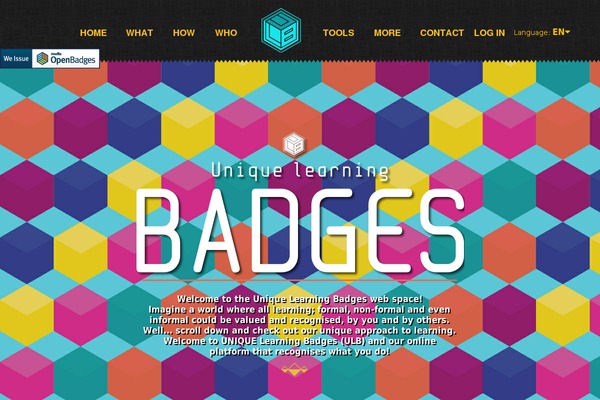Click the small white cube emblem above title
The width and height of the screenshot is (600, 400).
coord(294,144)
